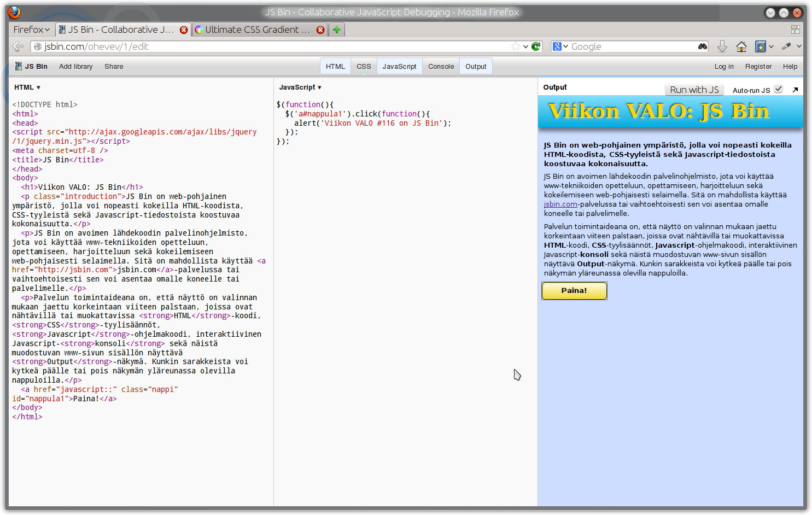The height and width of the screenshot is (515, 812).
Task: Click the meta charset=utf-8 line
Action: 60,150
